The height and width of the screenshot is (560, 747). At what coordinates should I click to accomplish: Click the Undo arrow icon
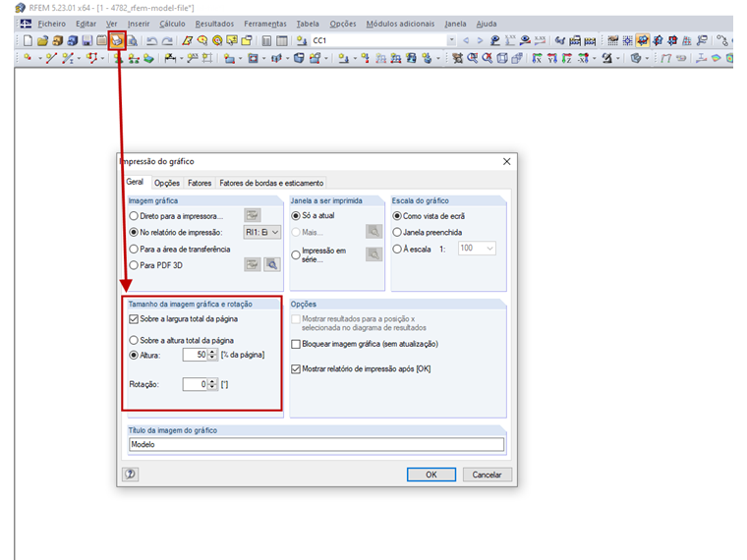click(x=152, y=41)
